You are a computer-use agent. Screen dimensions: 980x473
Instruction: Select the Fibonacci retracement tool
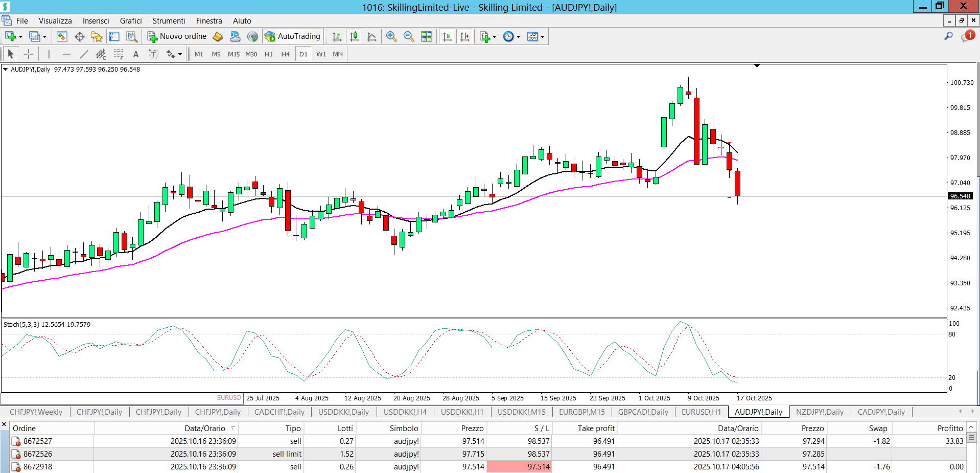click(119, 54)
